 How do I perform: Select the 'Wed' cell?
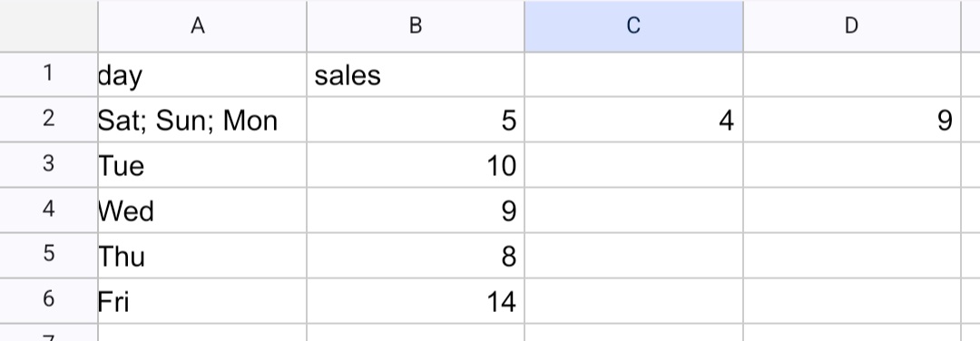(x=201, y=209)
